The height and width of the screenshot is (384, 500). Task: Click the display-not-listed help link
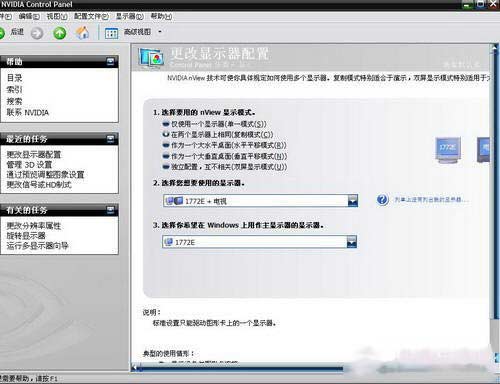tap(432, 200)
